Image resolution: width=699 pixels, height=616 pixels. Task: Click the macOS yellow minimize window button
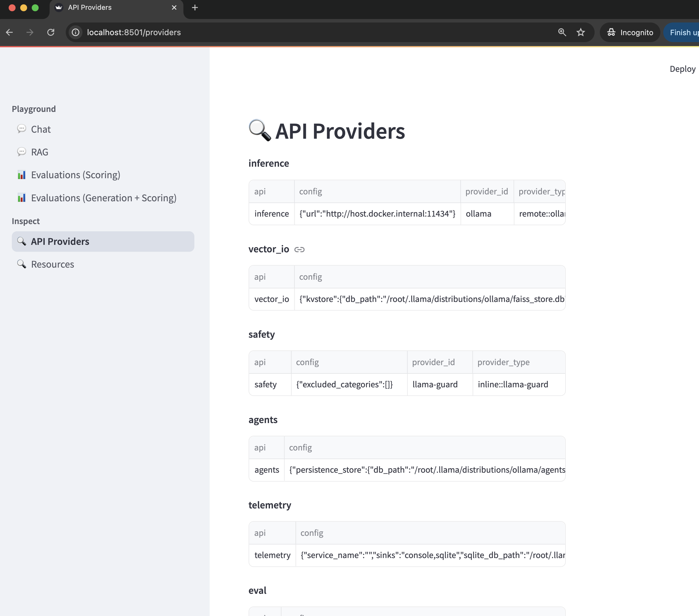(24, 7)
